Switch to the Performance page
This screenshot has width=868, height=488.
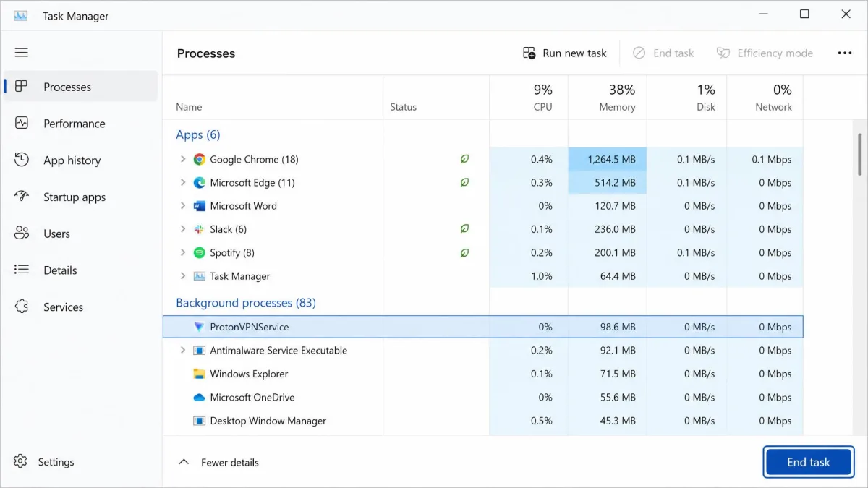point(80,124)
